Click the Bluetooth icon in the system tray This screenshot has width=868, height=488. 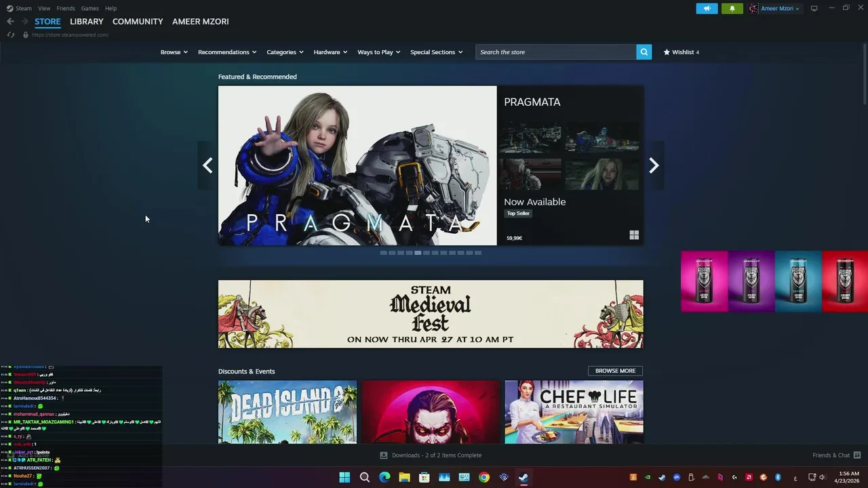[x=778, y=477]
